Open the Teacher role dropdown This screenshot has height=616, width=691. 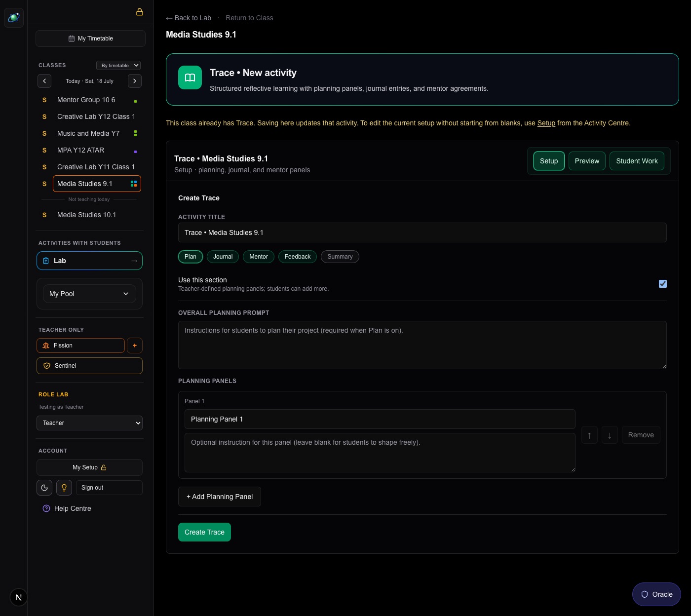89,423
